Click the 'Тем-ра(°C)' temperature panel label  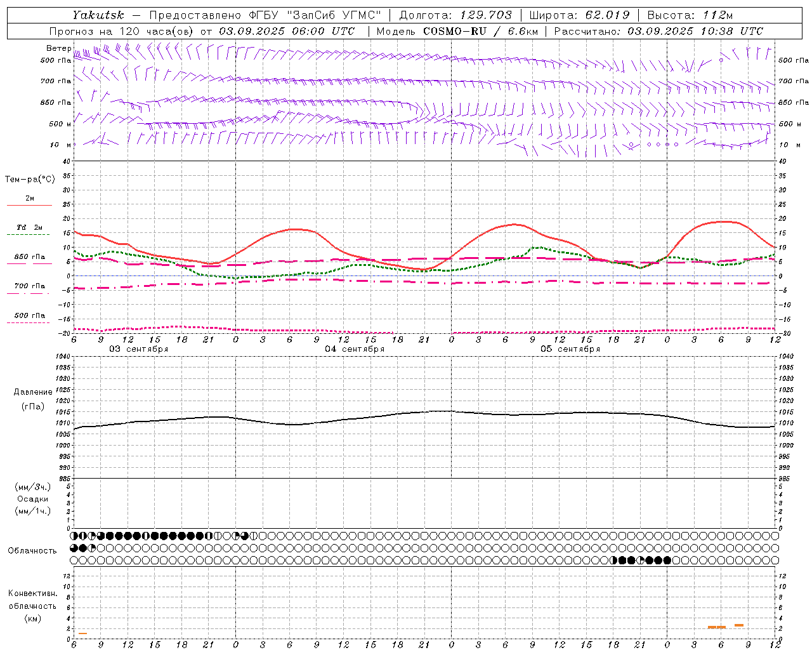point(30,180)
